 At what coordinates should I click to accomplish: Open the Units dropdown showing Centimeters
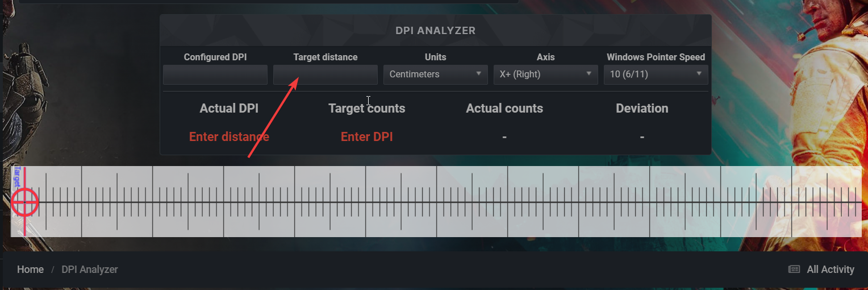(436, 74)
